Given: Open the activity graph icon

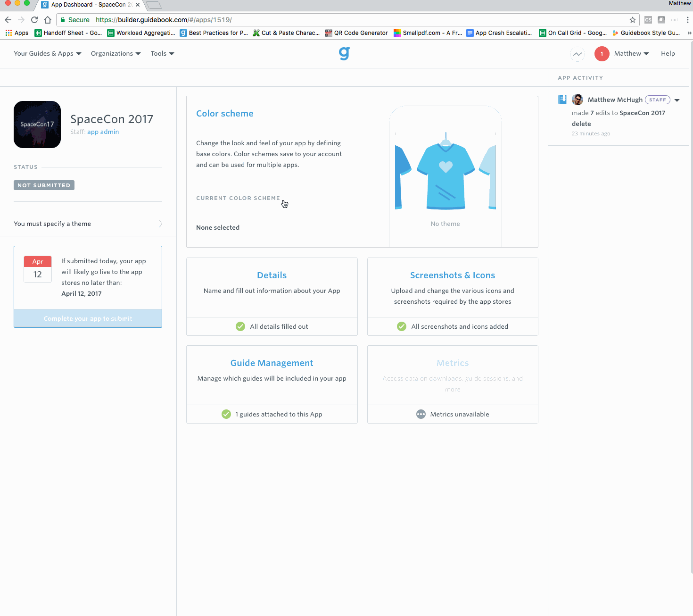Looking at the screenshot, I should (x=577, y=54).
